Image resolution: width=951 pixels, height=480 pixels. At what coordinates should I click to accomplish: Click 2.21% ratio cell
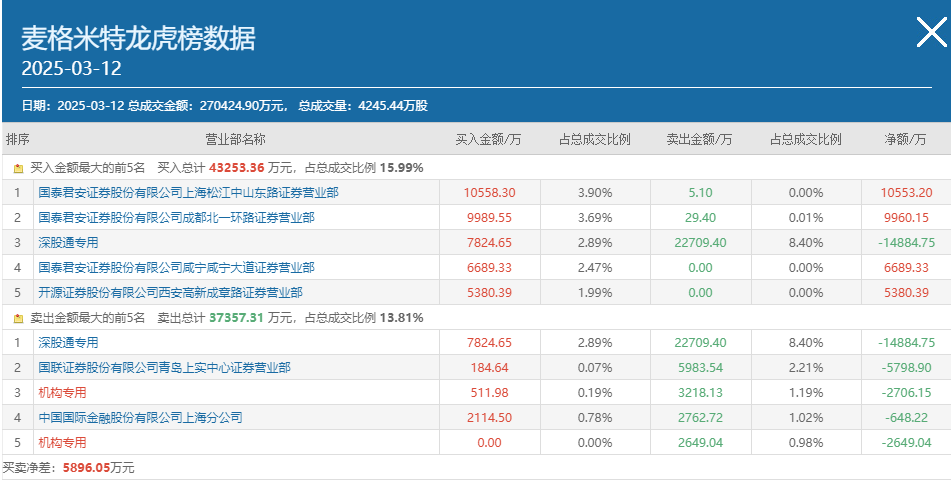[x=806, y=368]
